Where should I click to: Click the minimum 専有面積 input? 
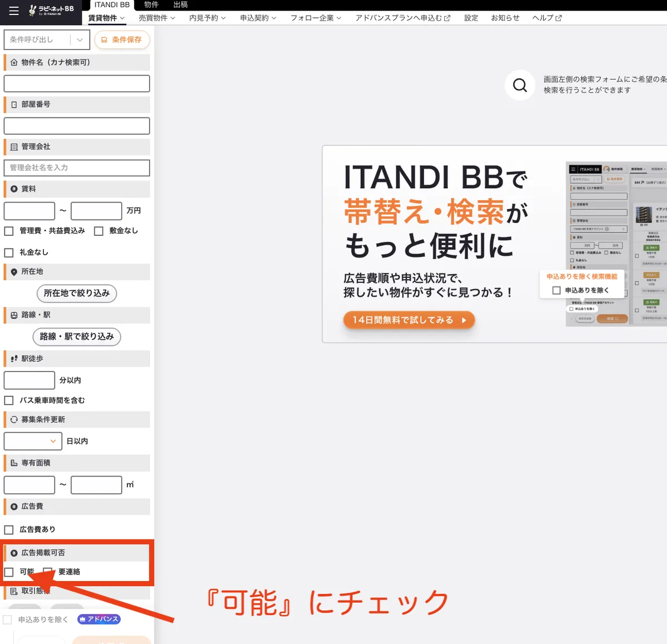(29, 485)
